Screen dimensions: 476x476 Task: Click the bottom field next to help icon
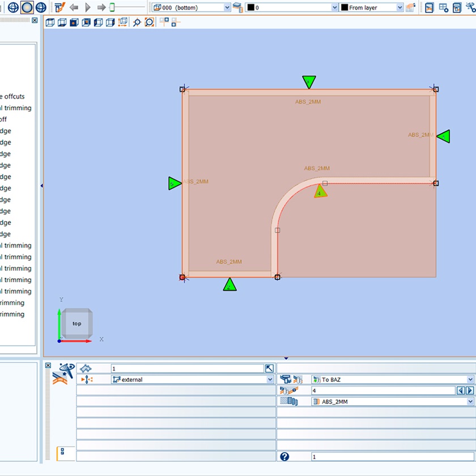(393, 457)
